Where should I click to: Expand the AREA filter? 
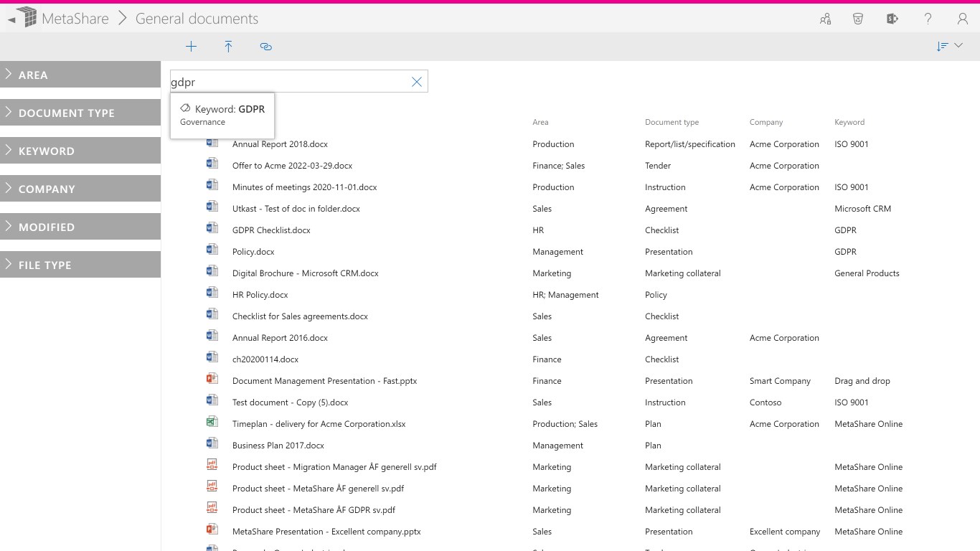80,75
